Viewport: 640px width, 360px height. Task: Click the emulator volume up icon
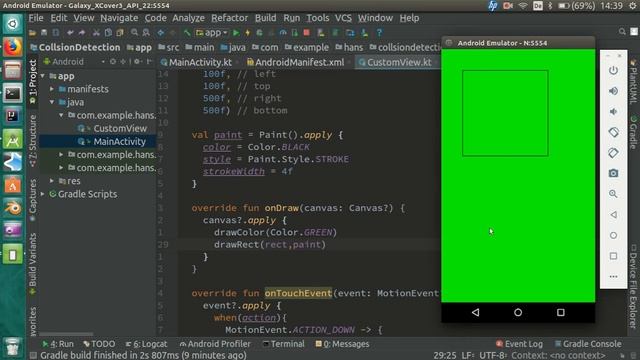(x=613, y=91)
